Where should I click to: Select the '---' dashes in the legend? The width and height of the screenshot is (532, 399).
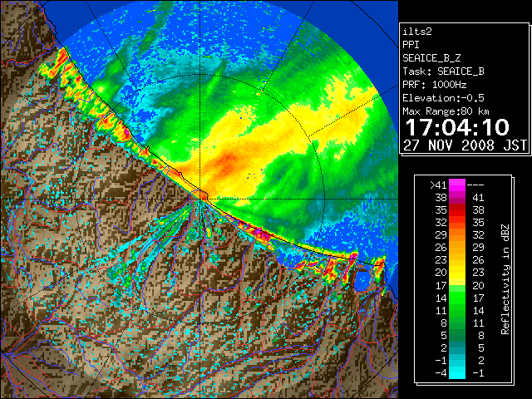475,185
